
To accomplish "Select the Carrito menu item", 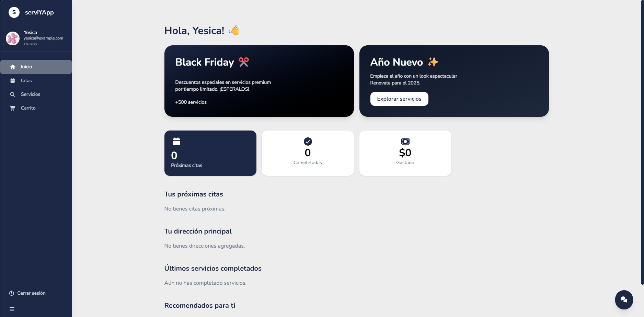I will click(28, 108).
